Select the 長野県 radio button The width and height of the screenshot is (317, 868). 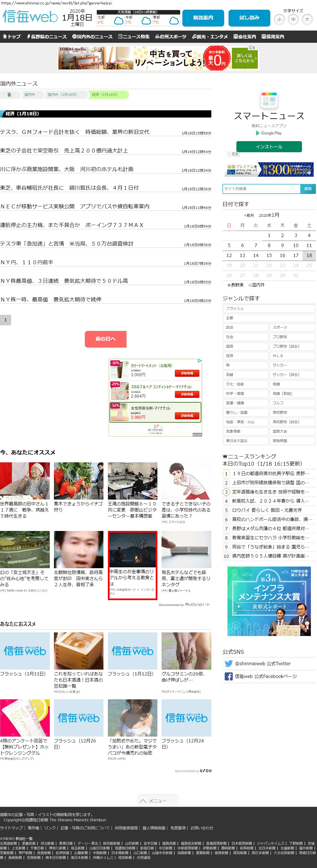[x=229, y=285]
